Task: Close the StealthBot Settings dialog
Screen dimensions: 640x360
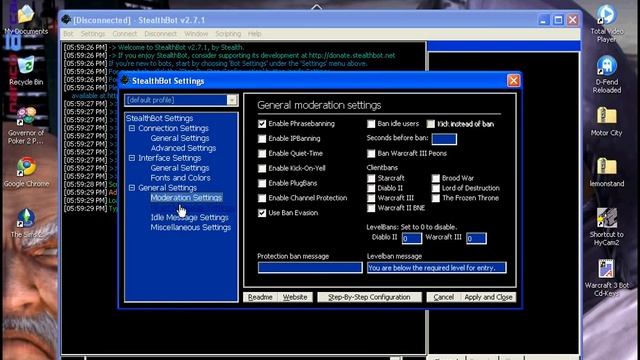Action: coord(513,81)
